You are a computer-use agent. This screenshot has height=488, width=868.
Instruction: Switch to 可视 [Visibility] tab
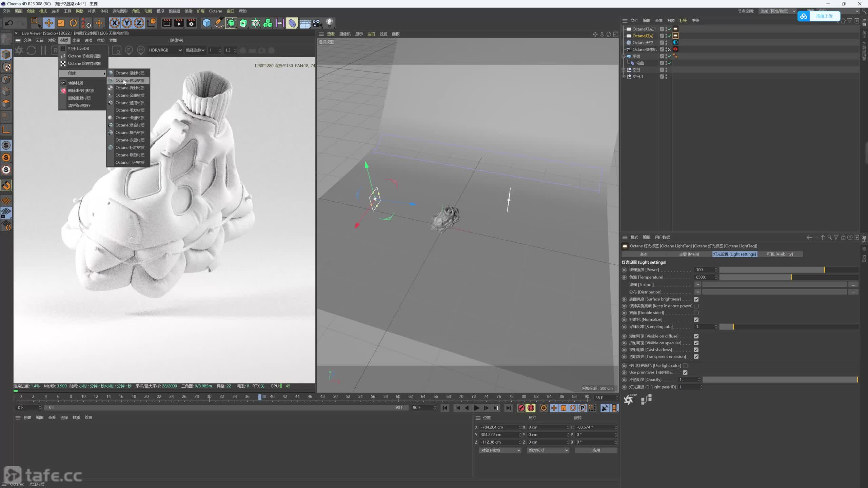coord(780,254)
